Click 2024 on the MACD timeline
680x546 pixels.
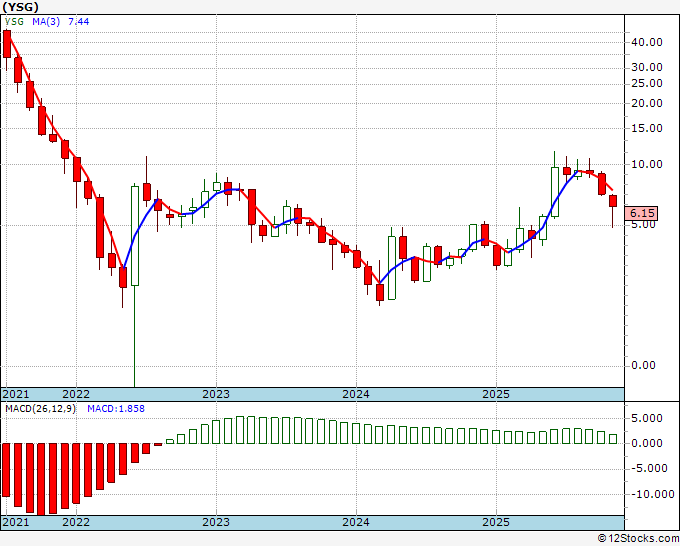(x=356, y=522)
